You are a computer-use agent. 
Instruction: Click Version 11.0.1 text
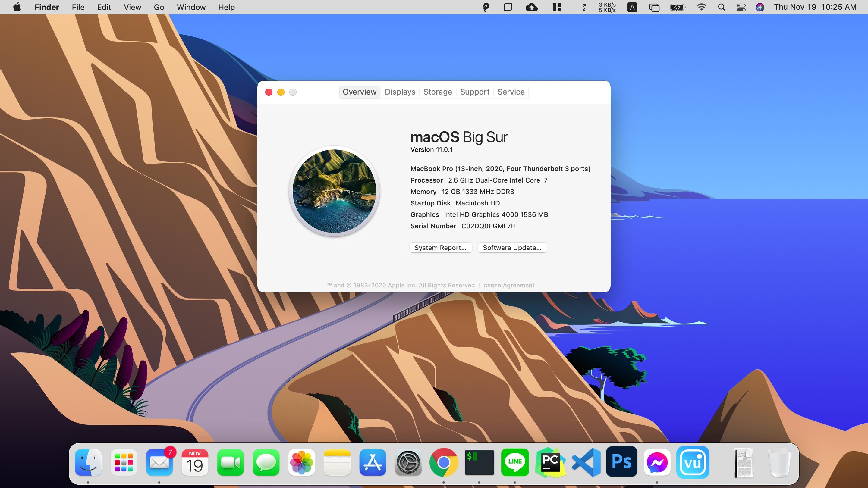(431, 149)
